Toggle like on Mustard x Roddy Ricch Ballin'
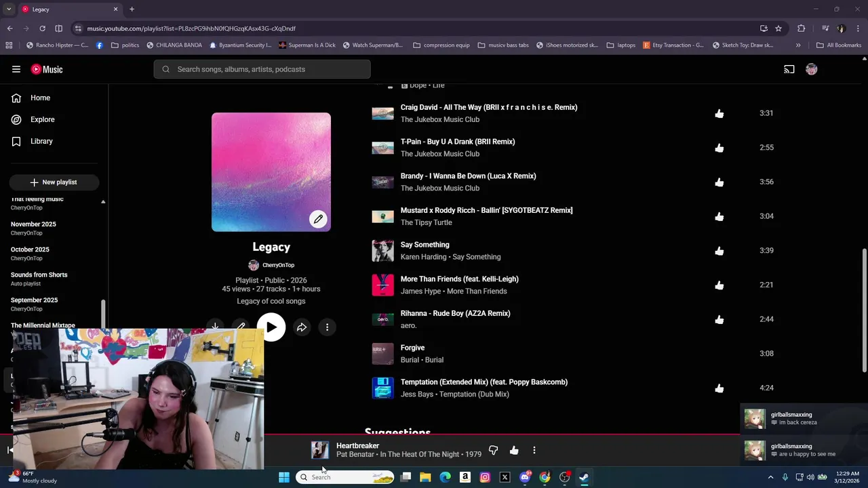 click(719, 217)
